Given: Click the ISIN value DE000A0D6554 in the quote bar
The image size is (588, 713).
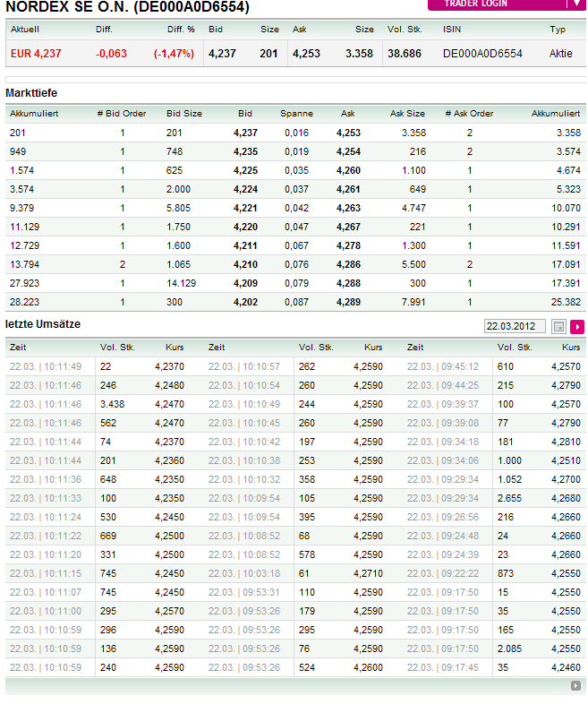Looking at the screenshot, I should [482, 54].
